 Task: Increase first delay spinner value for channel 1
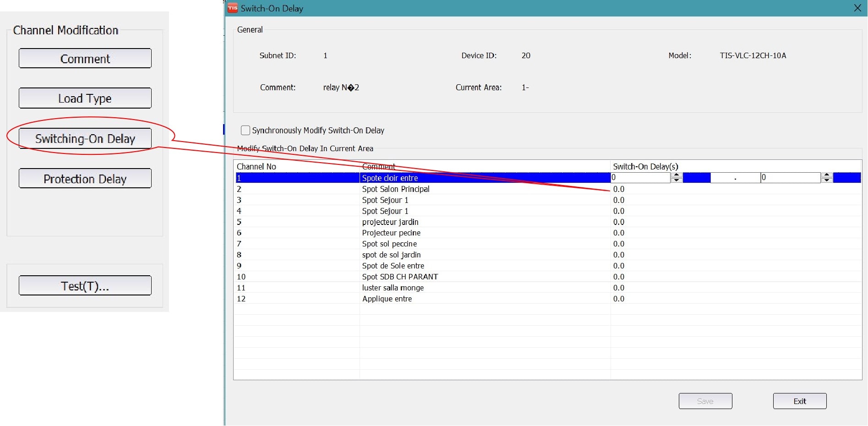pos(677,175)
